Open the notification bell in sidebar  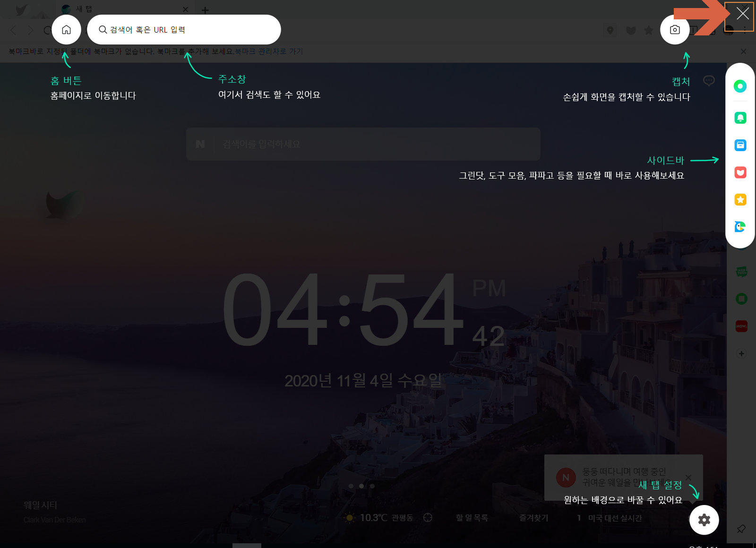[x=740, y=118]
